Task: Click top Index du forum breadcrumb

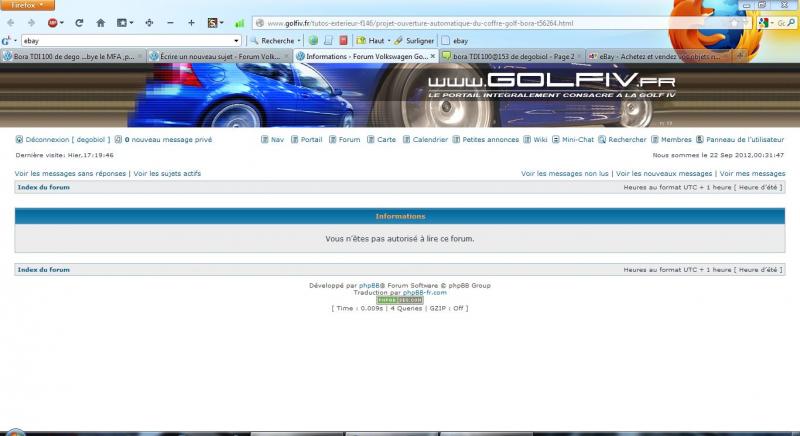Action: click(43, 188)
